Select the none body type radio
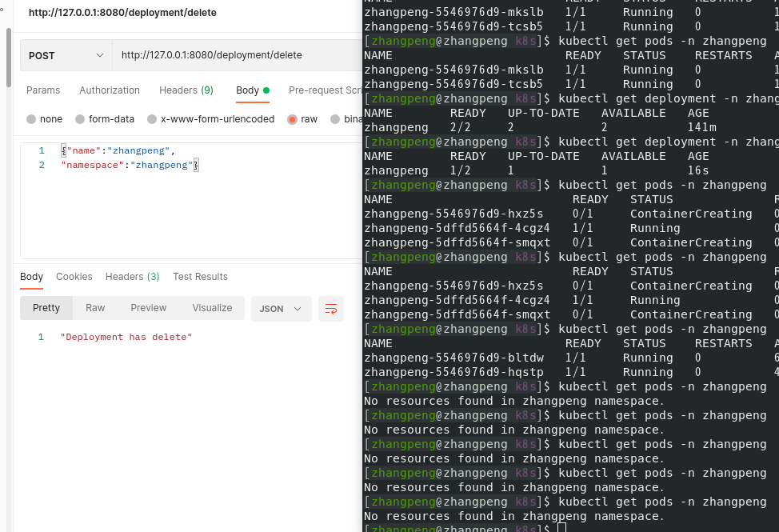This screenshot has height=532, width=779. (31, 119)
